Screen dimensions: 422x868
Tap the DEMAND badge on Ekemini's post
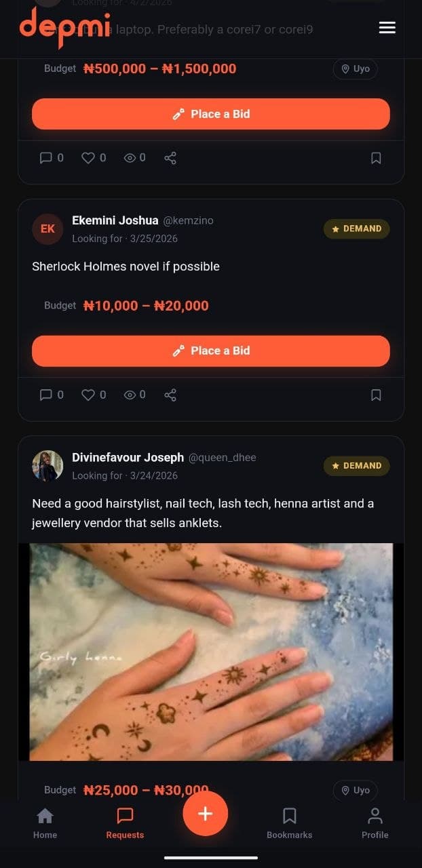356,229
